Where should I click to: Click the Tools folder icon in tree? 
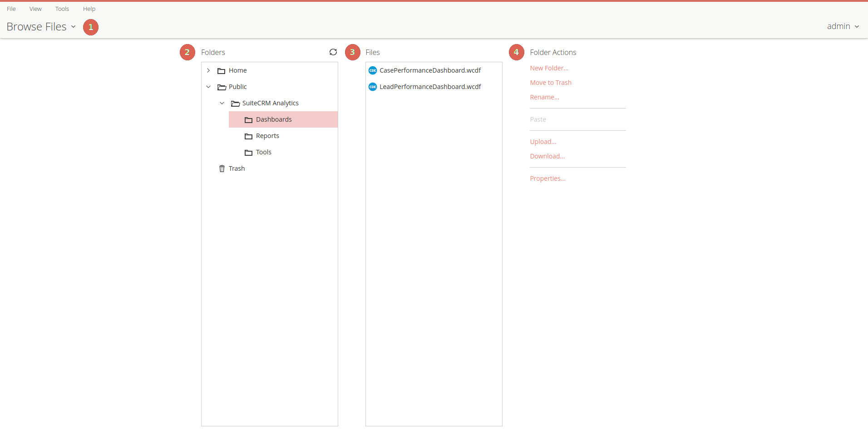pyautogui.click(x=248, y=153)
